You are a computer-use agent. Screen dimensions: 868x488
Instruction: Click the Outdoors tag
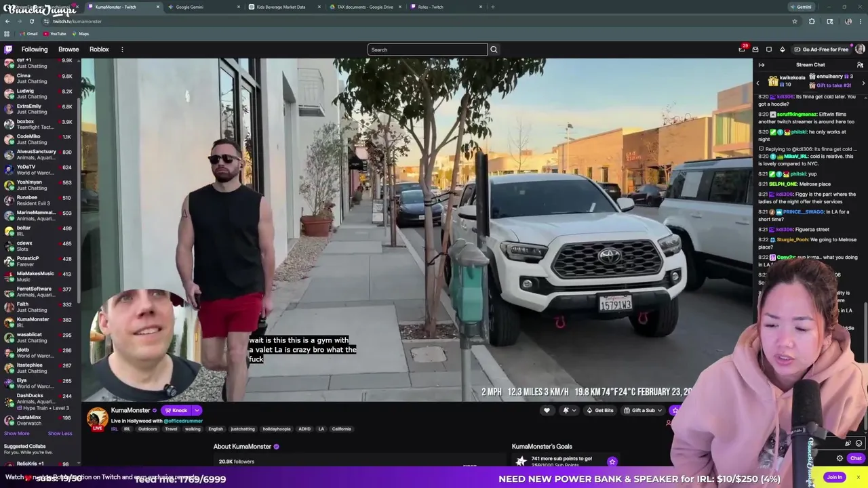(x=148, y=429)
